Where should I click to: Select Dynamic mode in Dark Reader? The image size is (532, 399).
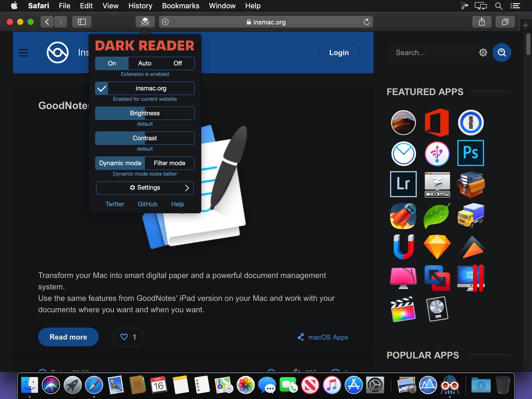pos(120,163)
